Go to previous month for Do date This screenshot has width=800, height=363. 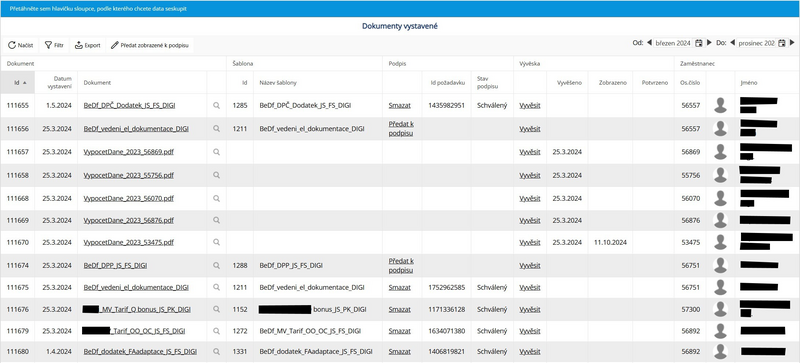[732, 43]
